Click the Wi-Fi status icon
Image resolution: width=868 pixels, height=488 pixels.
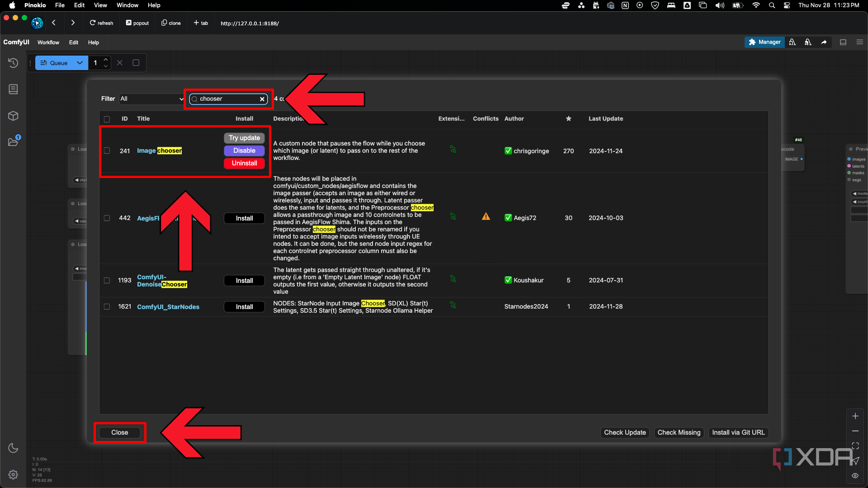[756, 5]
